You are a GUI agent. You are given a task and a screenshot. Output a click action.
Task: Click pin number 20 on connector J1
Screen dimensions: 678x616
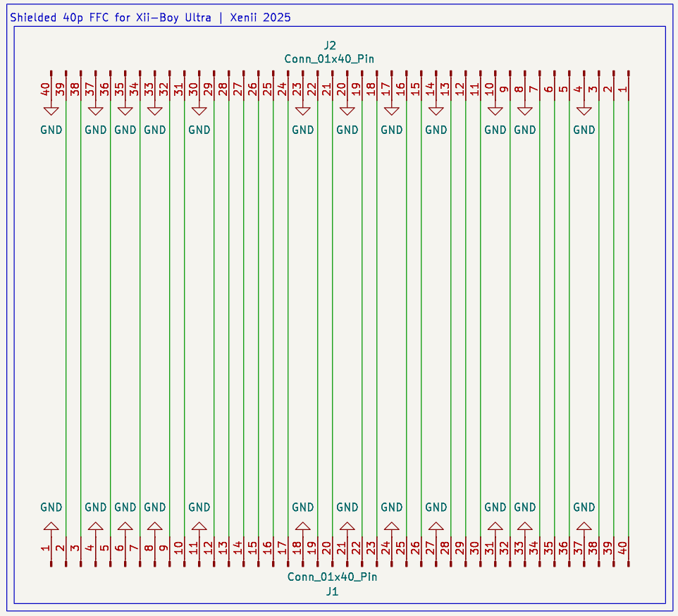326,548
